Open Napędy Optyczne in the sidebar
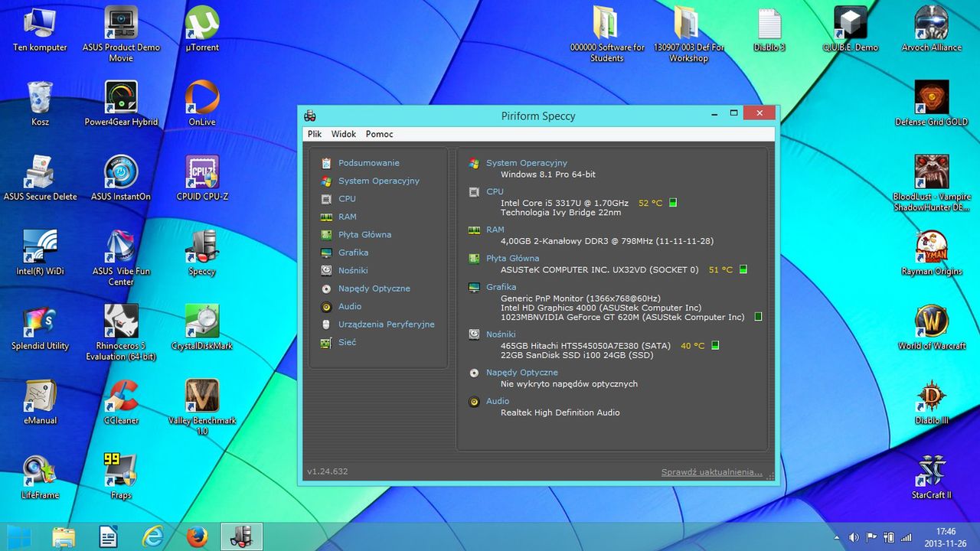The width and height of the screenshot is (980, 551). click(x=374, y=289)
